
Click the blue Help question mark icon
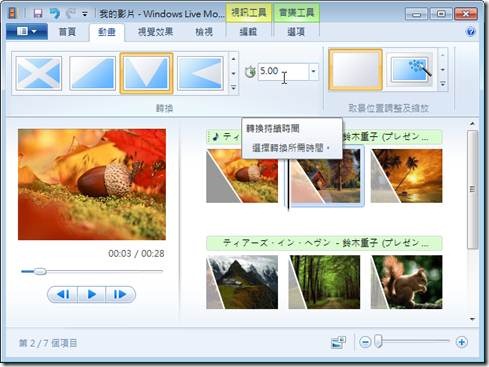tap(470, 32)
